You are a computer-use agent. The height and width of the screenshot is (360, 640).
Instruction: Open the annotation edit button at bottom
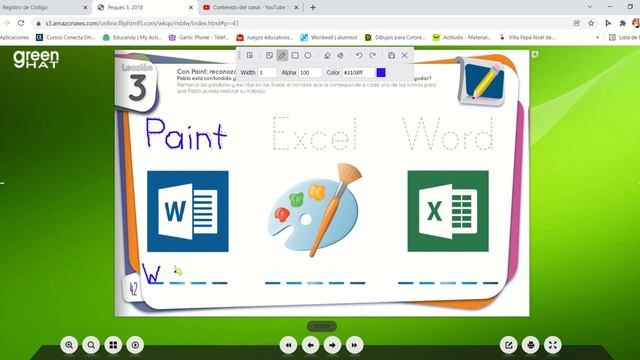click(x=509, y=345)
